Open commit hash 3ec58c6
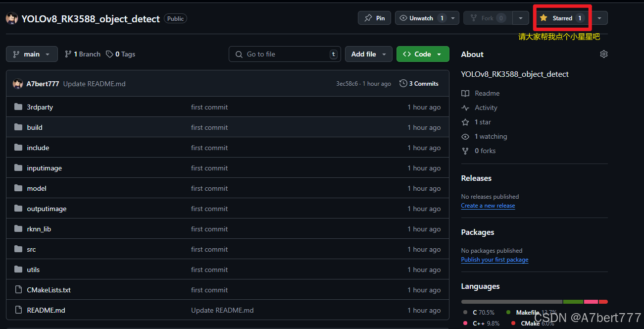The height and width of the screenshot is (329, 644). (347, 84)
